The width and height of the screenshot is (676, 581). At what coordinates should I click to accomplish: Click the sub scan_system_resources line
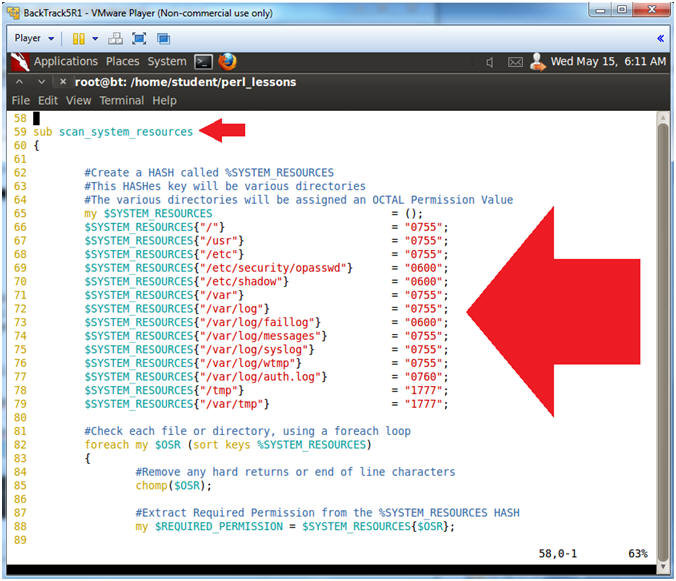point(113,132)
